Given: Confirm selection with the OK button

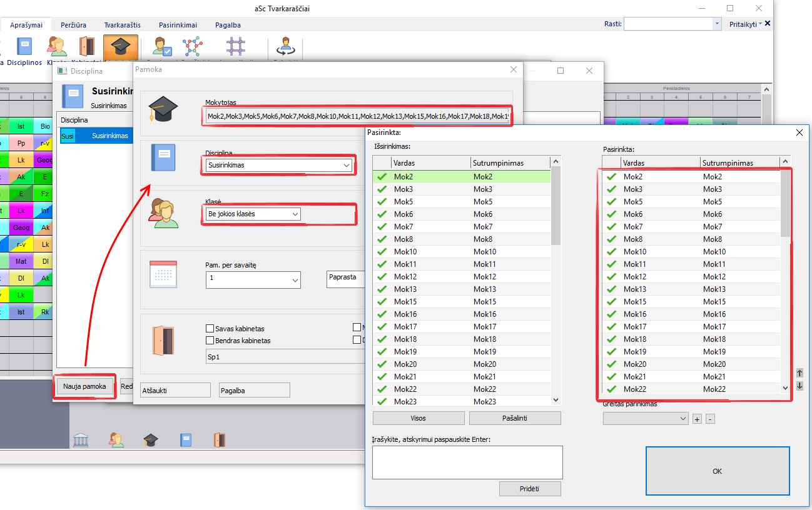Looking at the screenshot, I should click(x=718, y=471).
